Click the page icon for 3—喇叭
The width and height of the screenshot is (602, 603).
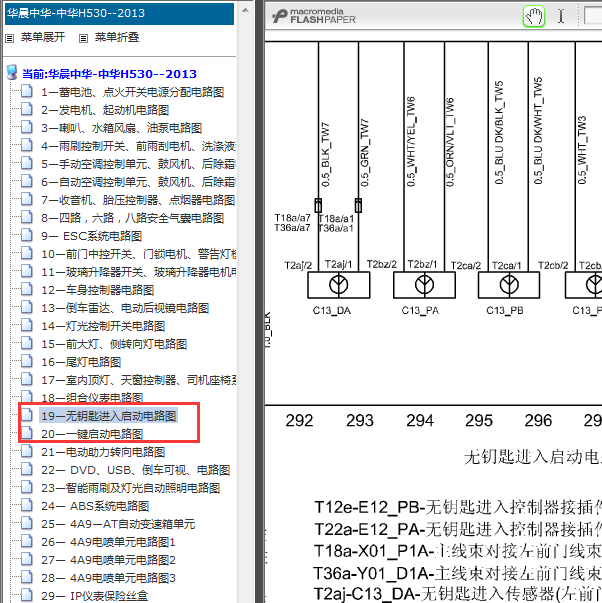pyautogui.click(x=27, y=127)
